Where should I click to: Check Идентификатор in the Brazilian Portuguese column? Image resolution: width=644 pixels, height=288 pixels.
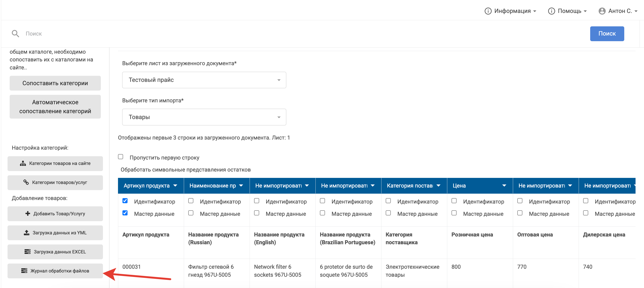pyautogui.click(x=322, y=201)
